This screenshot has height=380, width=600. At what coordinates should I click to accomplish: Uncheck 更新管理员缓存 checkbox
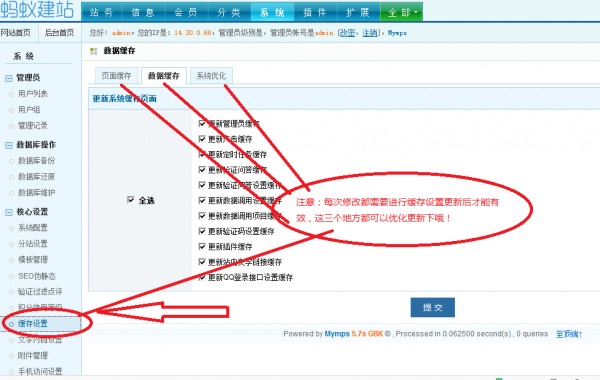pos(202,123)
